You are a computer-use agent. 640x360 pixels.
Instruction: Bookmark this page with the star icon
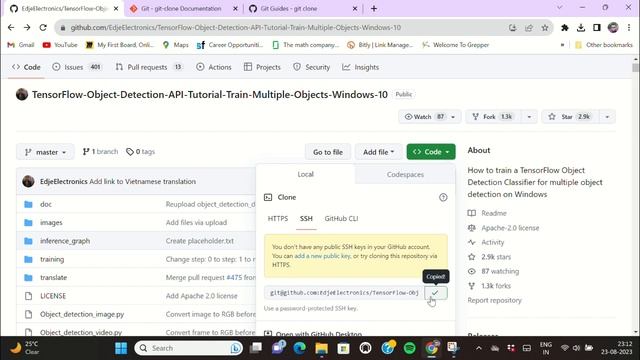point(544,28)
